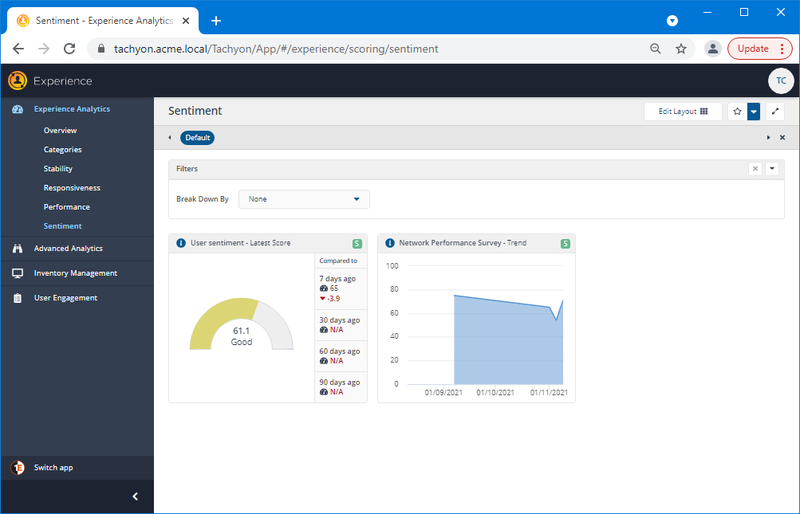
Task: Open Inventory Management from the sidebar
Action: point(76,273)
